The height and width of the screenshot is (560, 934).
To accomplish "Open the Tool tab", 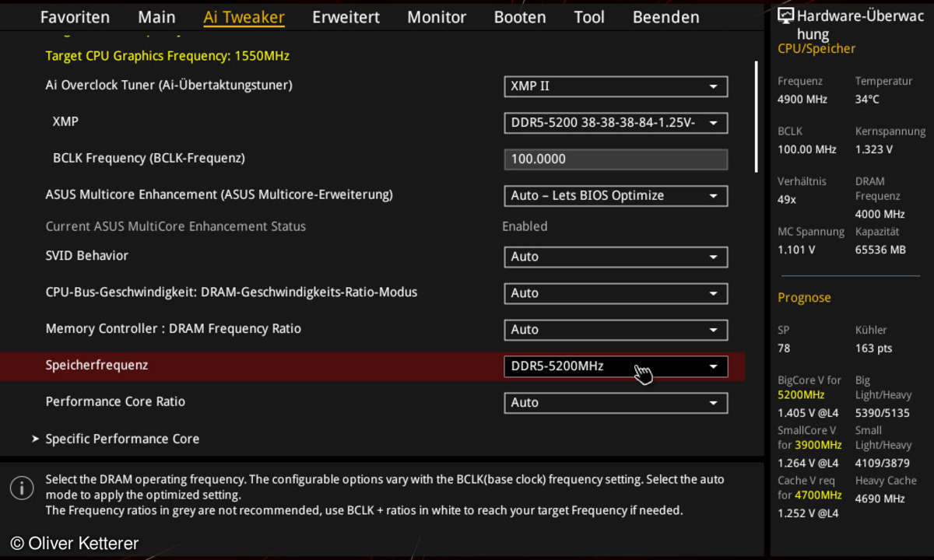I will tap(589, 17).
